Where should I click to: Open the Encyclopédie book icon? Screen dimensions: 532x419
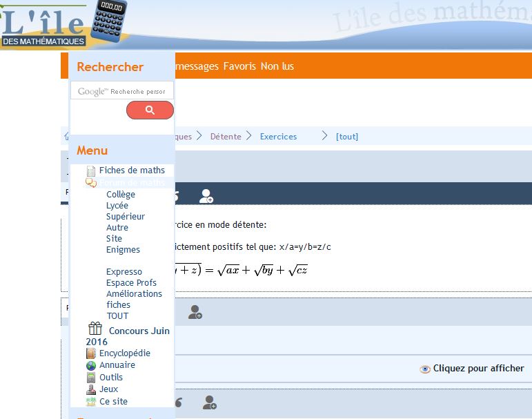(x=91, y=353)
